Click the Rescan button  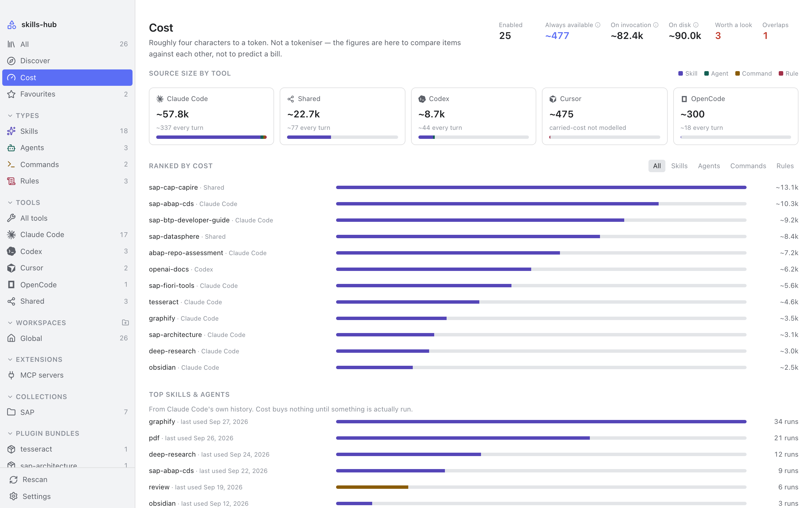tap(67, 479)
